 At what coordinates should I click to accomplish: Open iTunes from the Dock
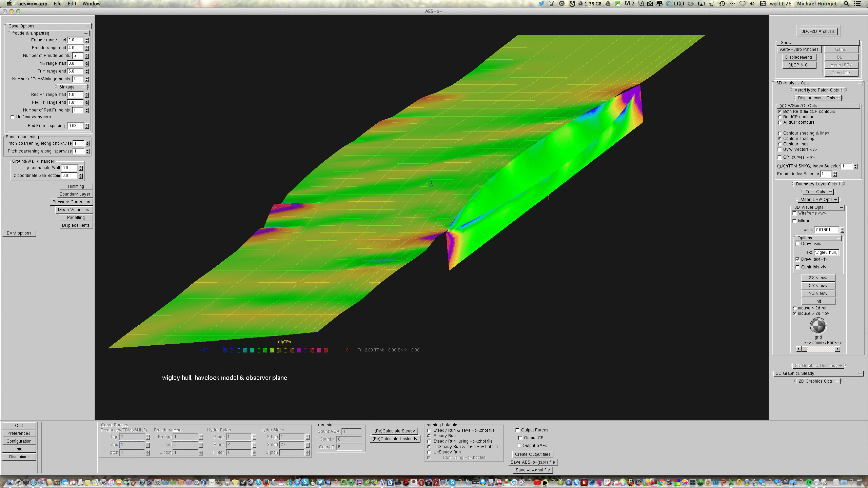[111, 482]
